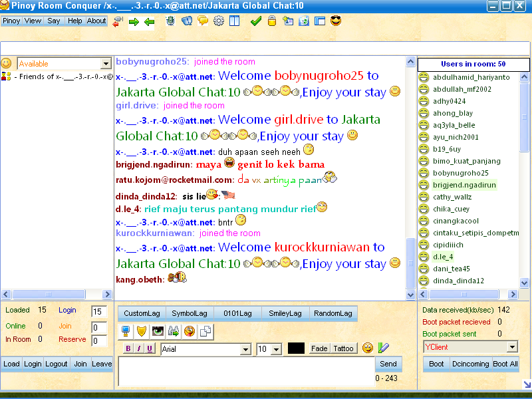Click the blue exclamation speech bubble icon

tap(187, 21)
